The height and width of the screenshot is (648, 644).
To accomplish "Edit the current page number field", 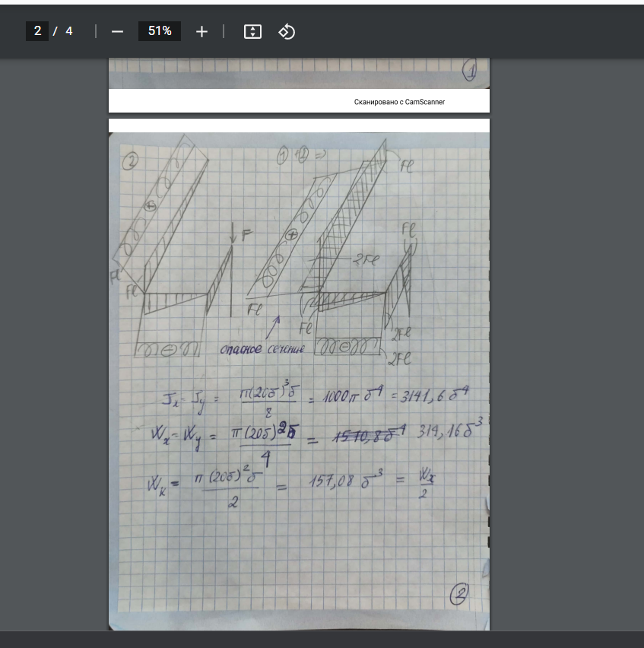I will (x=37, y=31).
